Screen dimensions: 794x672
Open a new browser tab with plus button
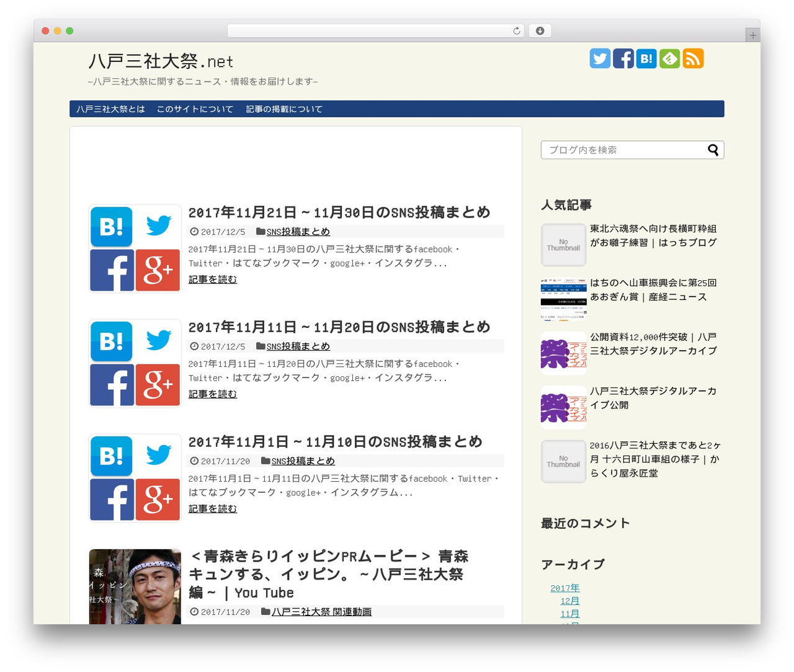pos(753,35)
